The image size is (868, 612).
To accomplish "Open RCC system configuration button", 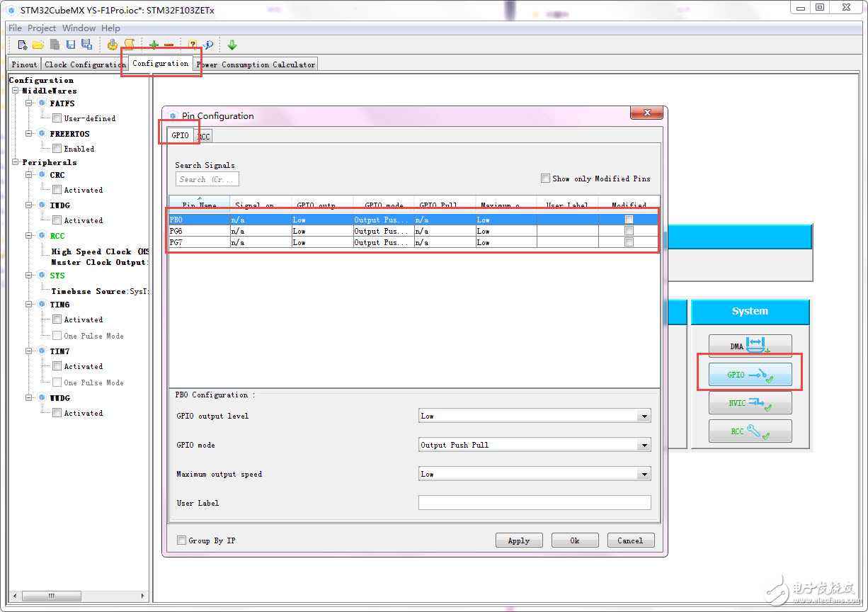I will click(x=750, y=431).
